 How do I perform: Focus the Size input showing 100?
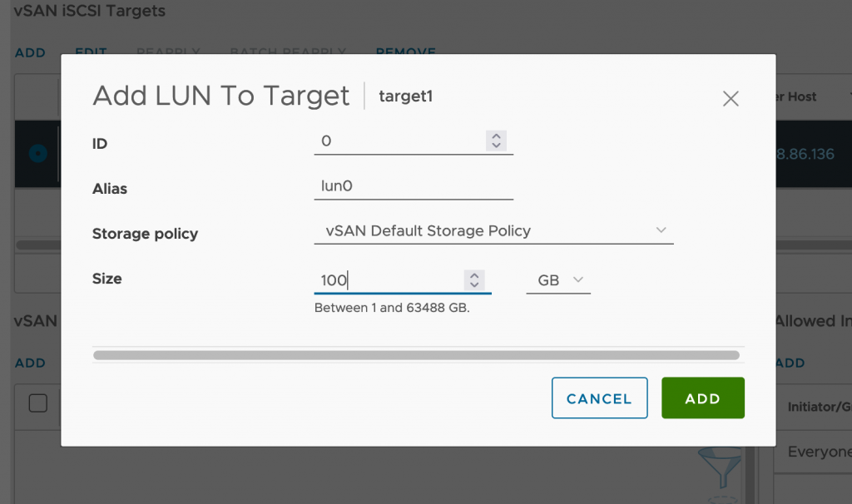click(x=387, y=281)
